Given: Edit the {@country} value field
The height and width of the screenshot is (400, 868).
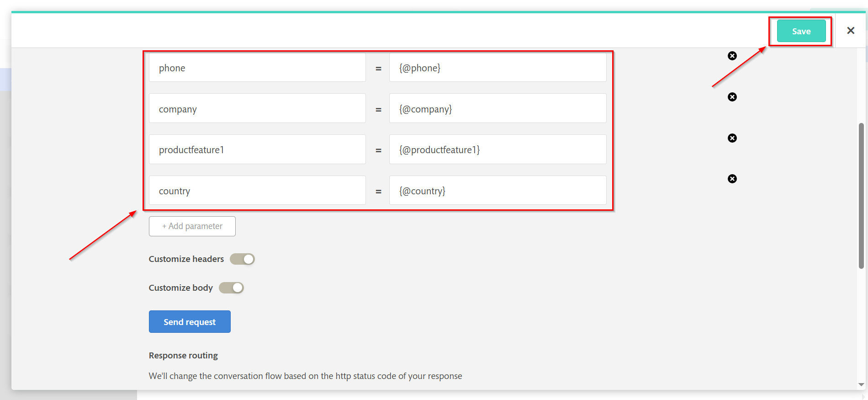Looking at the screenshot, I should [x=498, y=191].
